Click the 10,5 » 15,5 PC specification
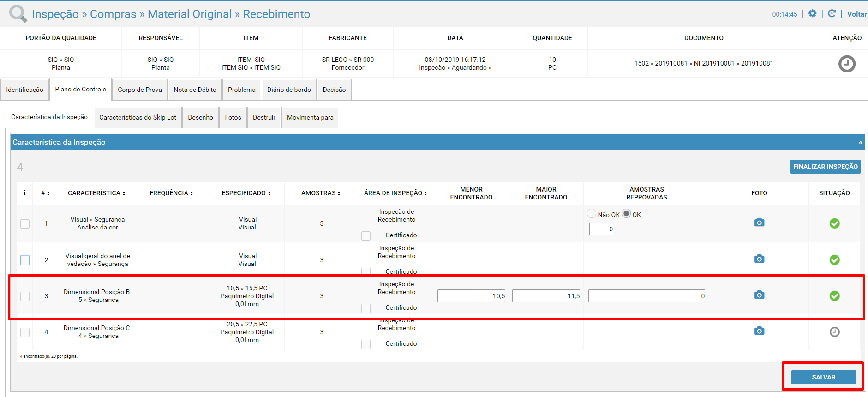868x397 pixels. [x=247, y=288]
